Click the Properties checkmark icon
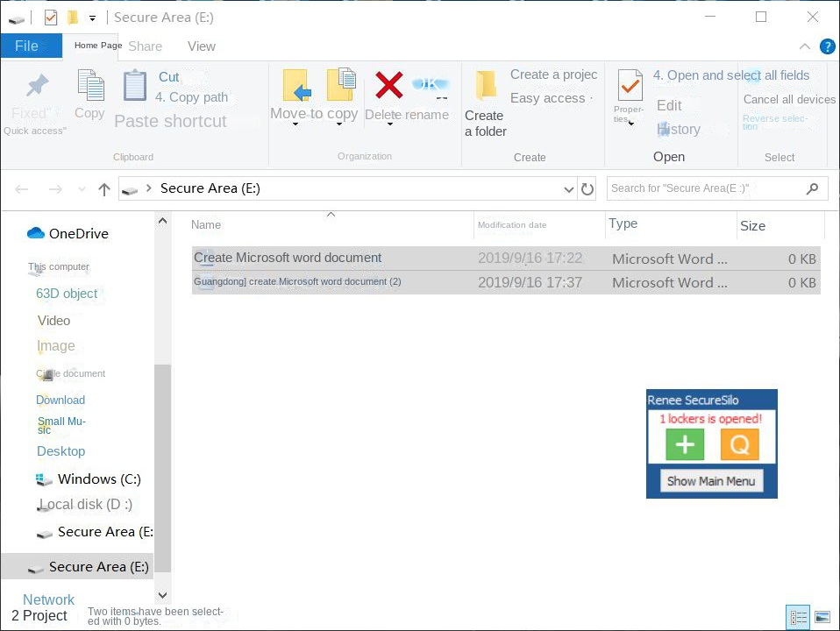The image size is (840, 631). tap(630, 86)
